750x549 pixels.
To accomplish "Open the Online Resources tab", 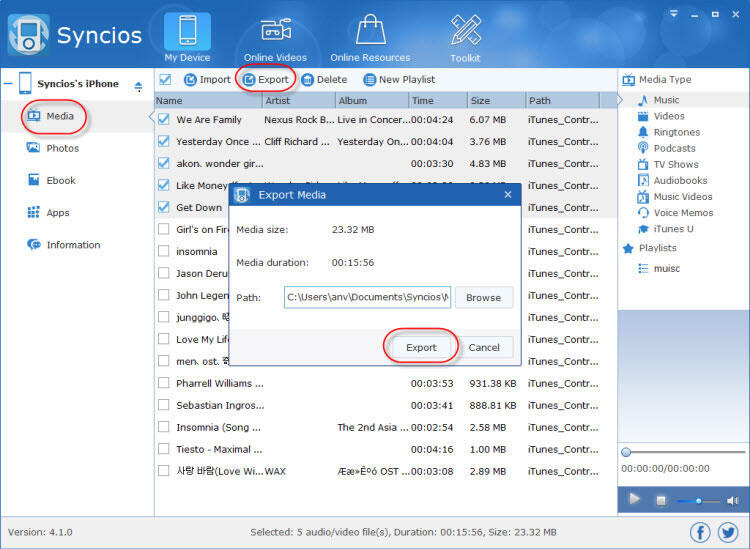I will tap(370, 38).
